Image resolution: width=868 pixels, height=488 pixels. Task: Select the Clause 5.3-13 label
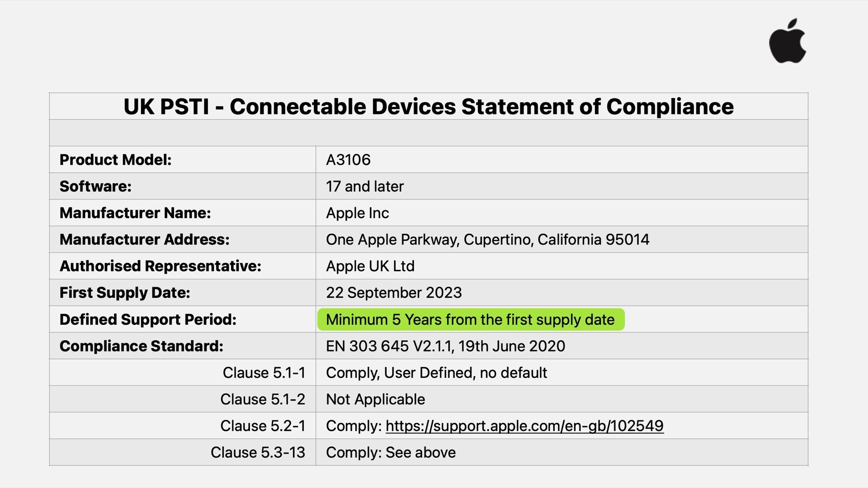pyautogui.click(x=258, y=452)
